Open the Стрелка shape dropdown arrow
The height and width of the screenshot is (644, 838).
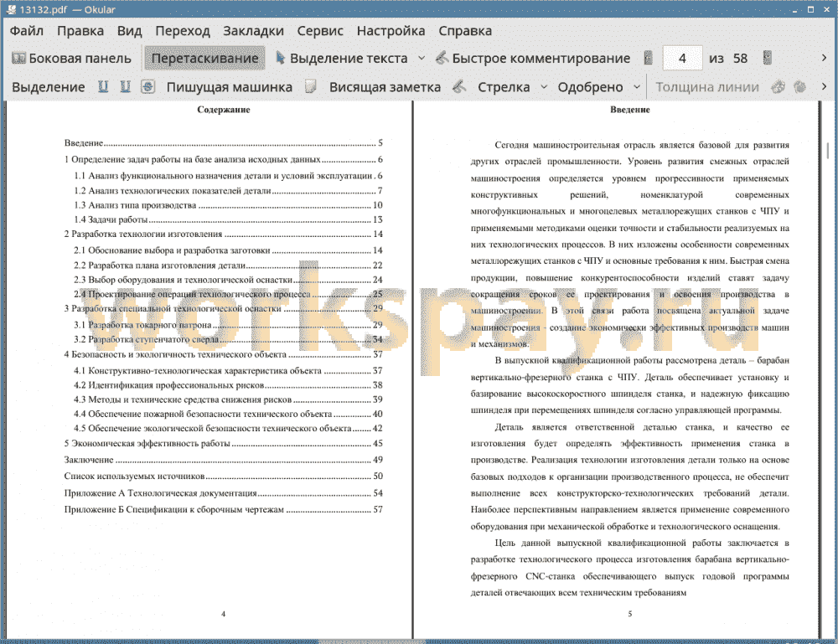coord(544,87)
